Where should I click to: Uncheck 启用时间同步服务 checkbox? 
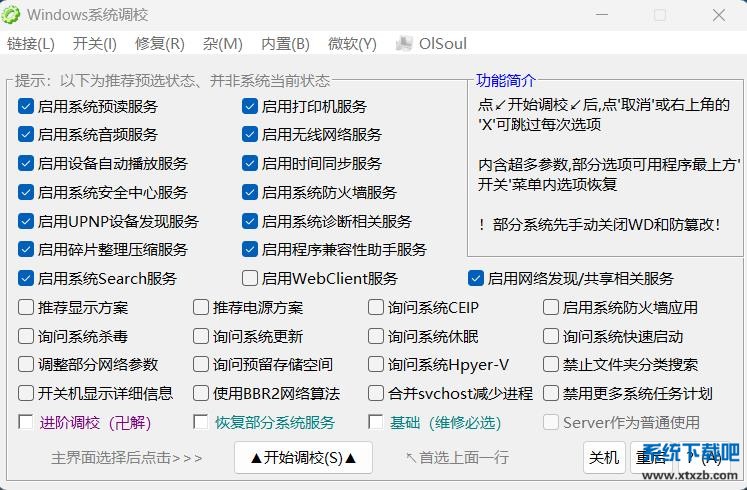click(250, 163)
